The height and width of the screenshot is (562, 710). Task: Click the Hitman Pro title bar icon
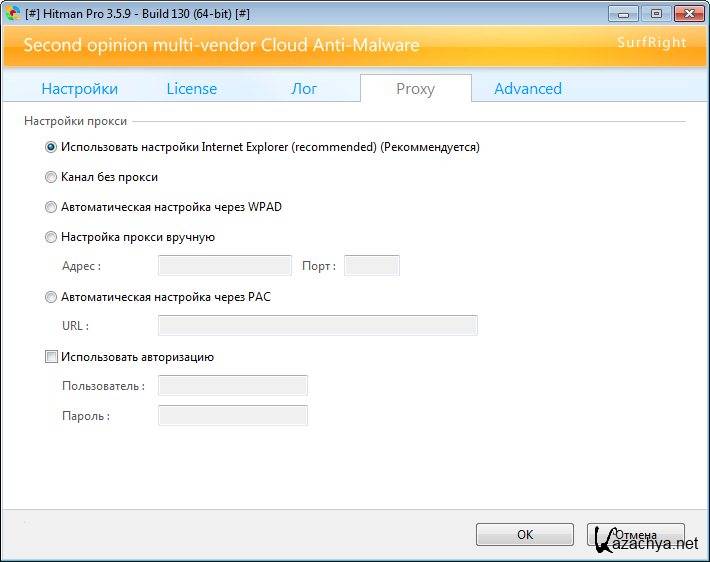point(13,13)
